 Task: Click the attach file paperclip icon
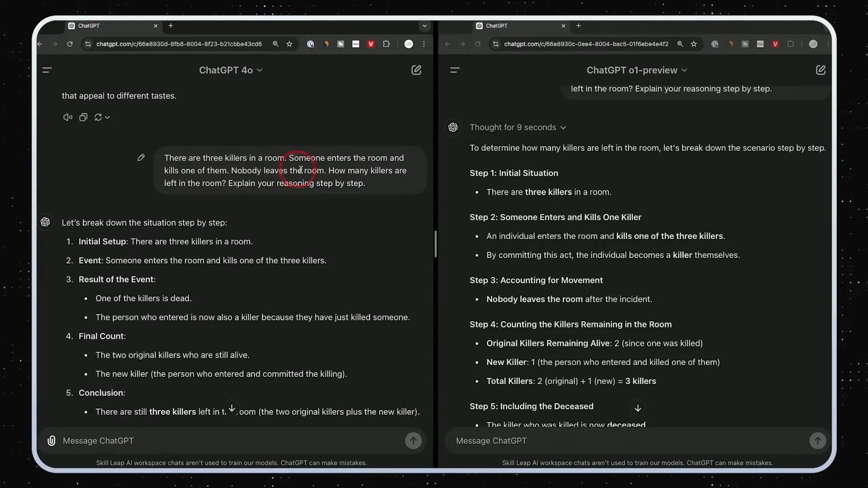52,441
